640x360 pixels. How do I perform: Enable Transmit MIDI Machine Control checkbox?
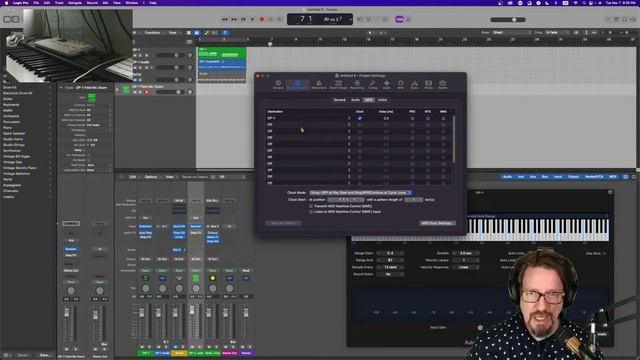pyautogui.click(x=311, y=206)
